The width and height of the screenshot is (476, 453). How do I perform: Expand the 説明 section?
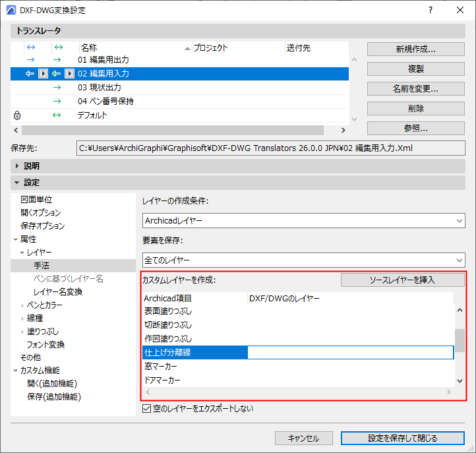[x=17, y=166]
